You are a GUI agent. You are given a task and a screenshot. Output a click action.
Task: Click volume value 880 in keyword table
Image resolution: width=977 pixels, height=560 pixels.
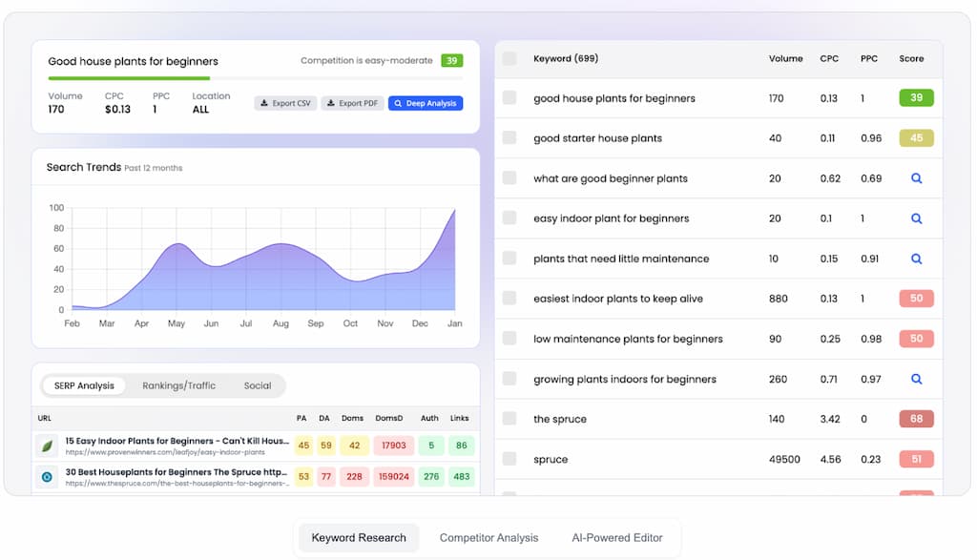[779, 299]
